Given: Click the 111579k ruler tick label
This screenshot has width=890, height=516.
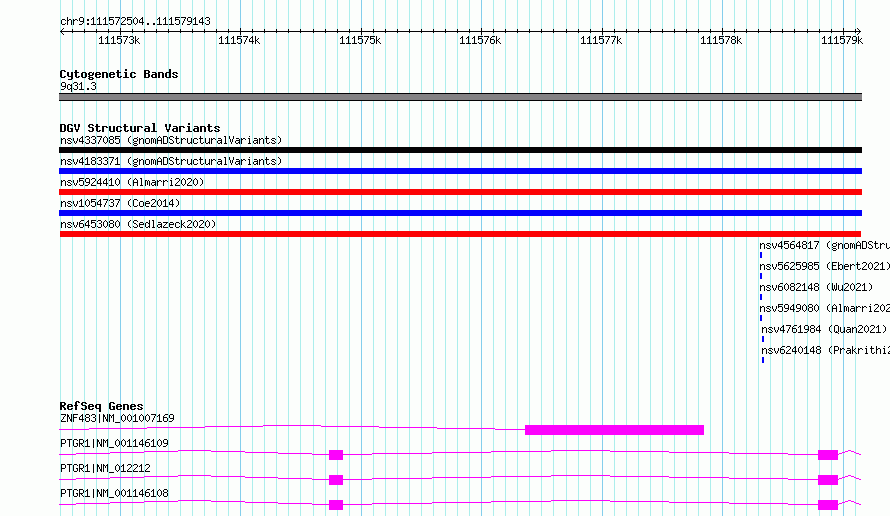Looking at the screenshot, I should 842,40.
